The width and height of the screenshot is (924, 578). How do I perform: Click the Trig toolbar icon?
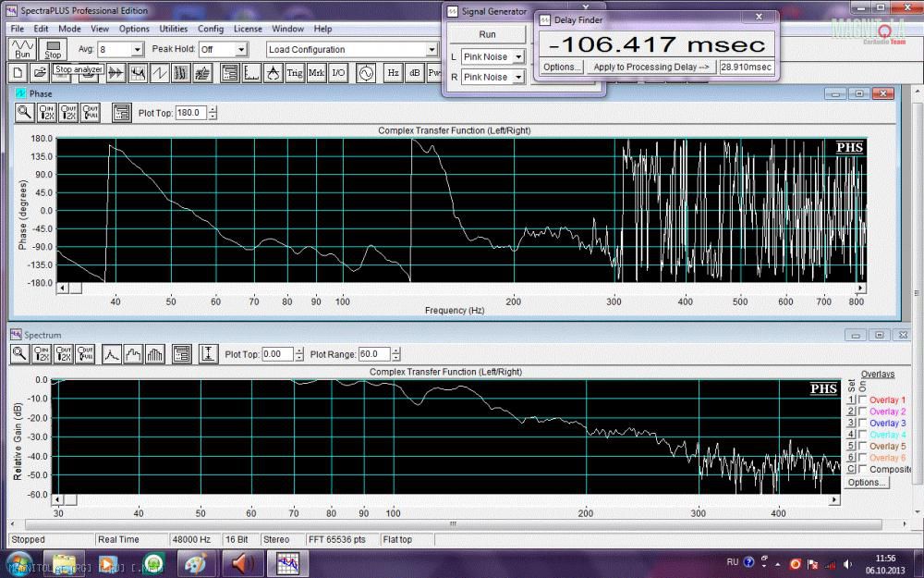click(x=295, y=73)
